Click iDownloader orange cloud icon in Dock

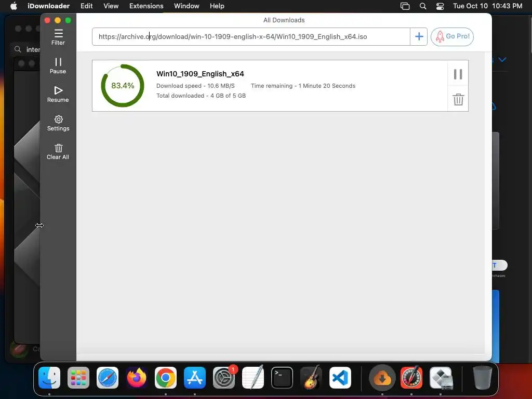pos(382,378)
